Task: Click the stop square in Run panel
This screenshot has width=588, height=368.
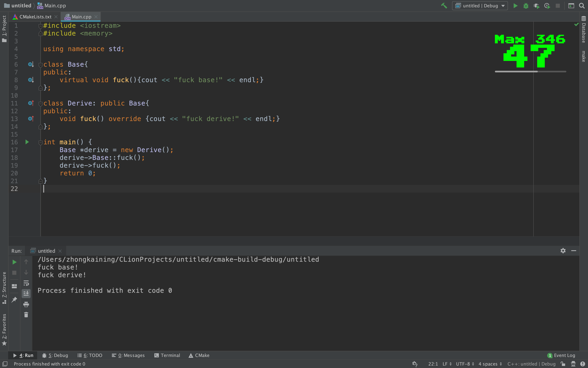Action: (14, 273)
